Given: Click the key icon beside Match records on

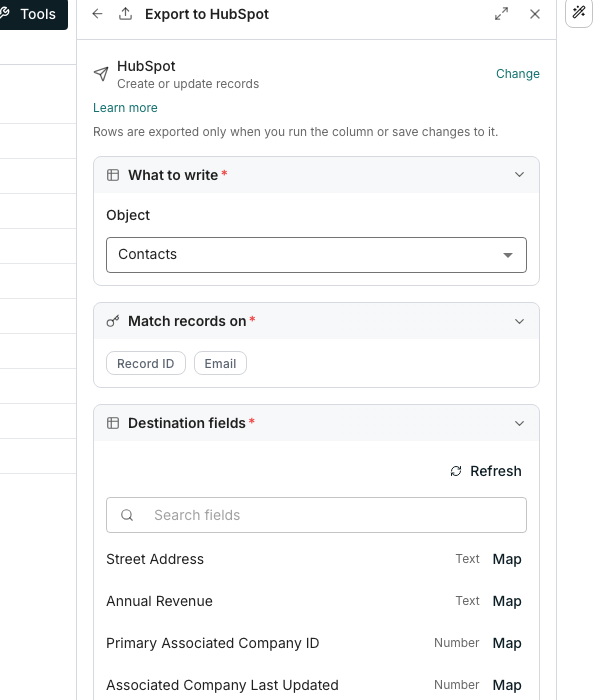Looking at the screenshot, I should 113,321.
